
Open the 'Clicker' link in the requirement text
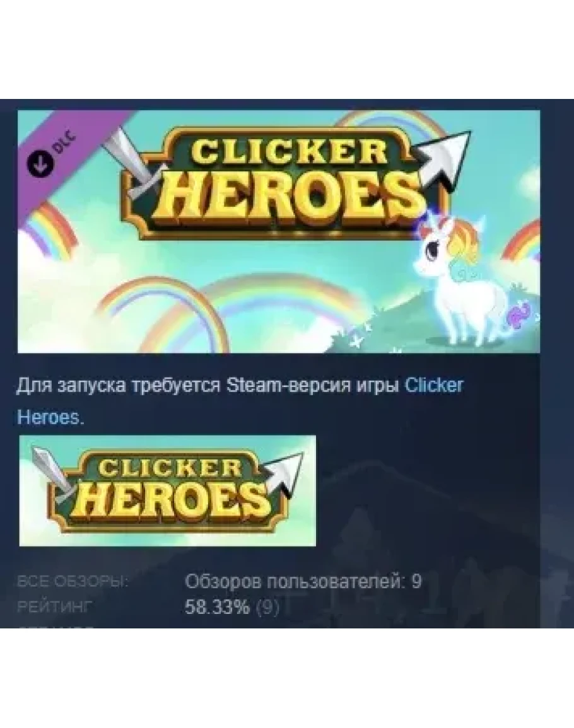pyautogui.click(x=435, y=385)
